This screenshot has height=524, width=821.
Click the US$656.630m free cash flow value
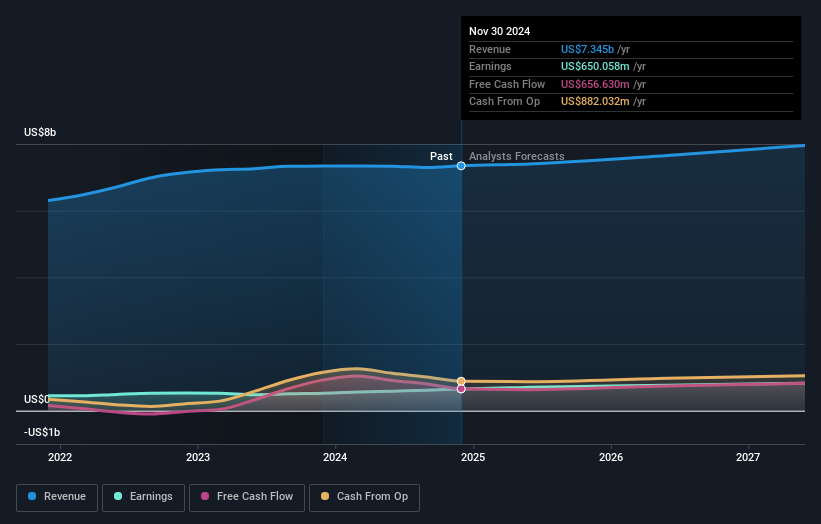coord(595,84)
